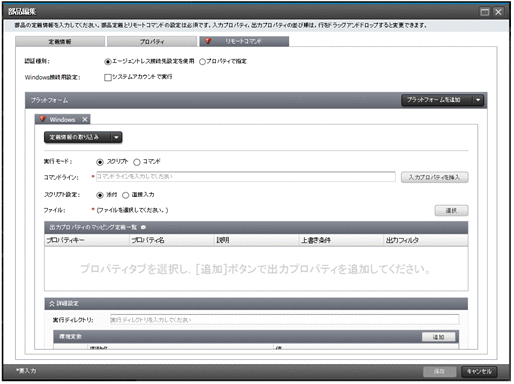Switch to the 定義情報 tab
The width and height of the screenshot is (514, 384).
60,42
